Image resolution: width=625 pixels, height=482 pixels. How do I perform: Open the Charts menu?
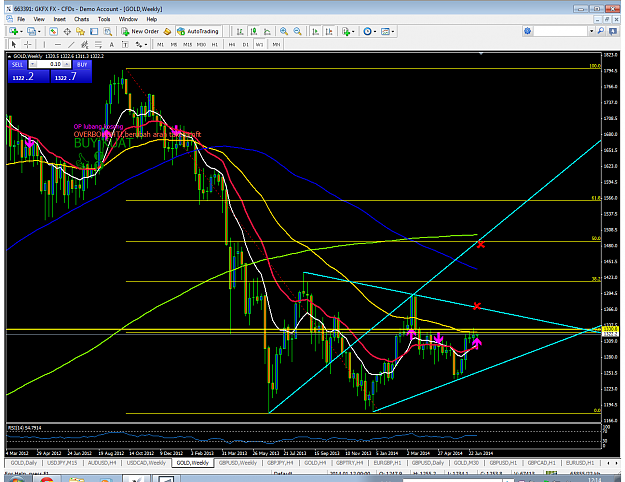(x=81, y=19)
